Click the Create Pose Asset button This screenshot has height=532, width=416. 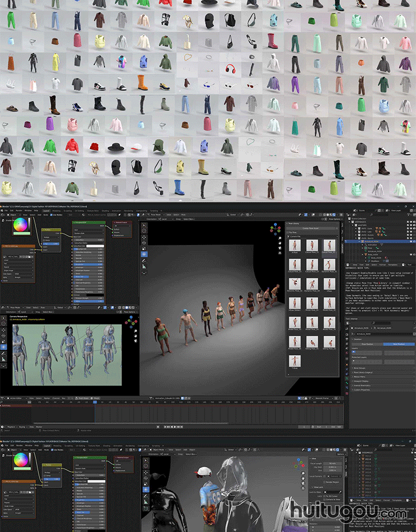[x=312, y=228]
